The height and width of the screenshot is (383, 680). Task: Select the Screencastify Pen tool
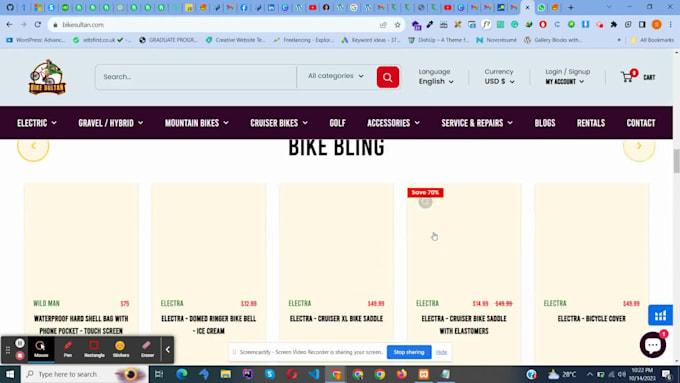coord(68,349)
